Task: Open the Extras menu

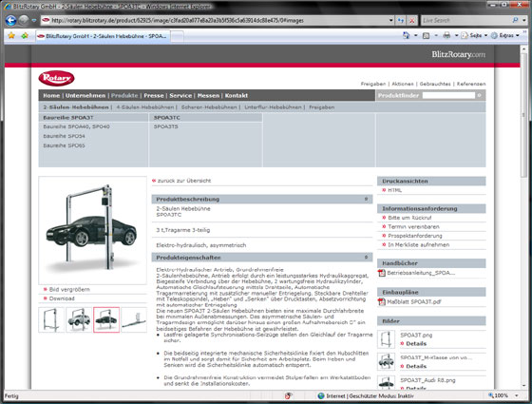Action: [505, 35]
